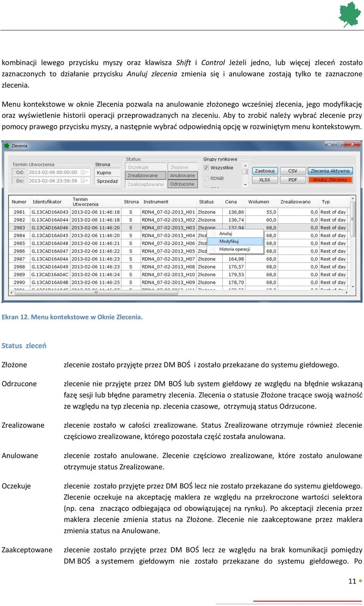Click the Zlecenia Aktywne button
Image resolution: width=364 pixels, height=606 pixels.
coord(330,171)
